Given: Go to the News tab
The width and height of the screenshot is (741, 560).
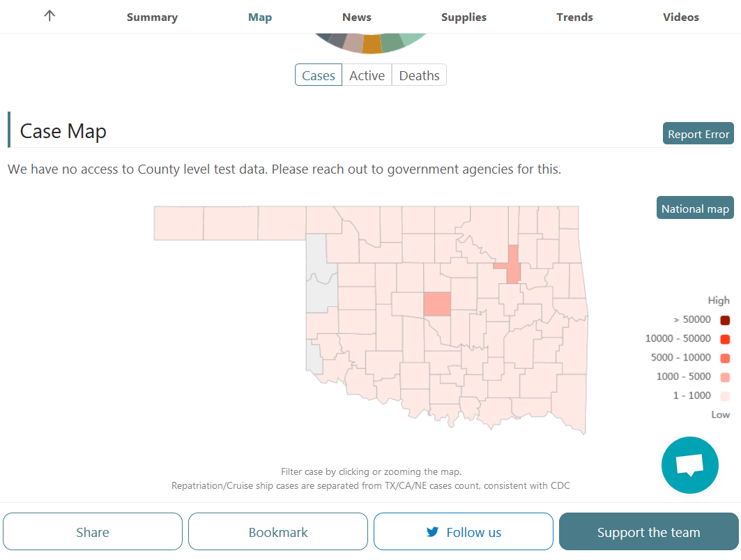Looking at the screenshot, I should pos(357,17).
